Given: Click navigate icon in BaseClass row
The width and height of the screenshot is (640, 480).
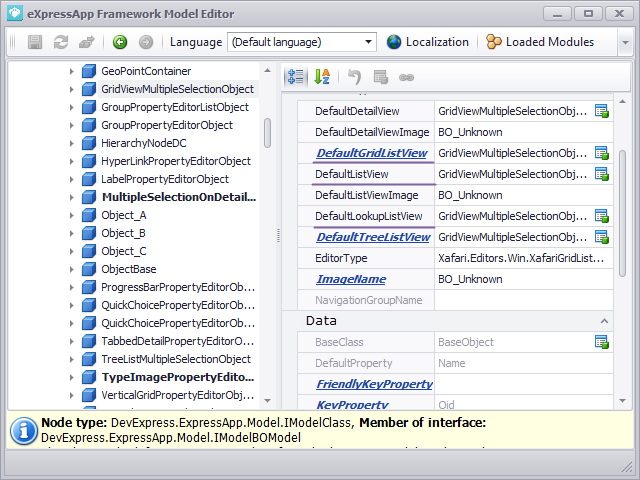Looking at the screenshot, I should tap(602, 342).
